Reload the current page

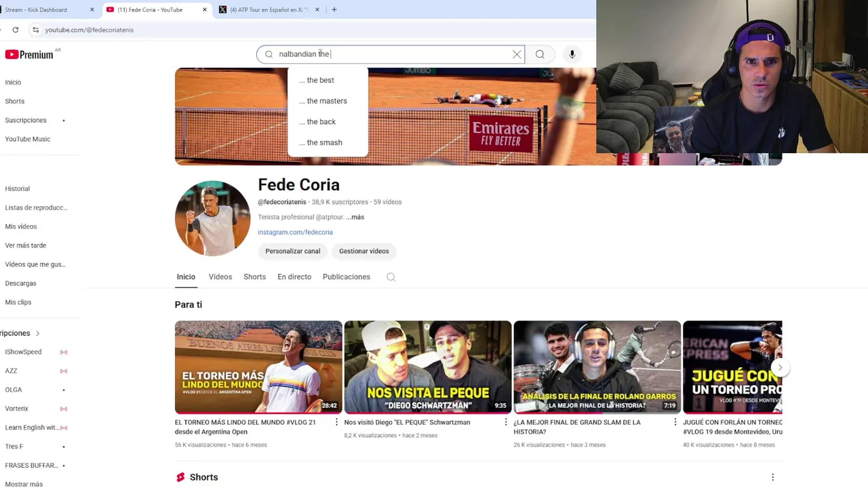[x=15, y=30]
